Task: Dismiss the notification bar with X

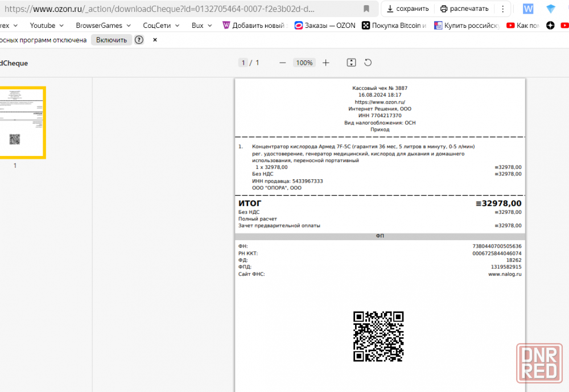Action: [155, 40]
